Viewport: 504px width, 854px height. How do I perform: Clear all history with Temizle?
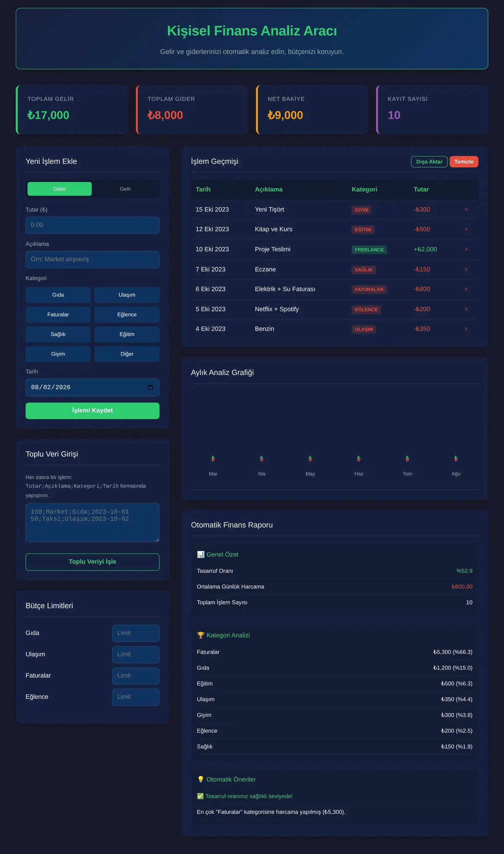(464, 162)
